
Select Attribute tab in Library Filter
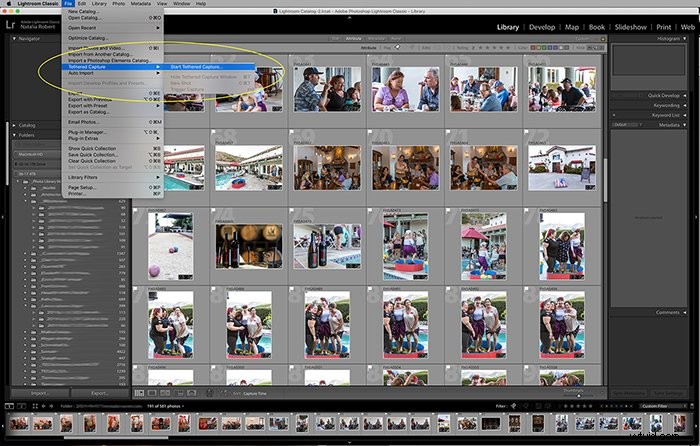click(354, 39)
